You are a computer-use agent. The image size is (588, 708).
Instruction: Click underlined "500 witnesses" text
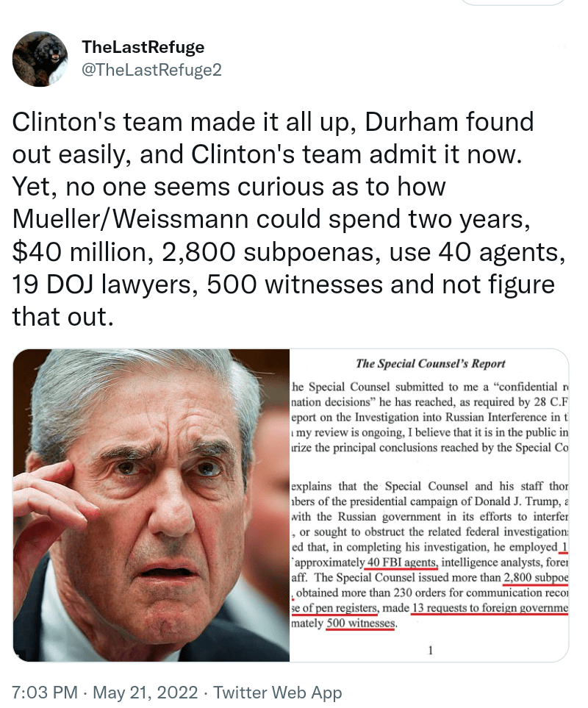point(361,623)
